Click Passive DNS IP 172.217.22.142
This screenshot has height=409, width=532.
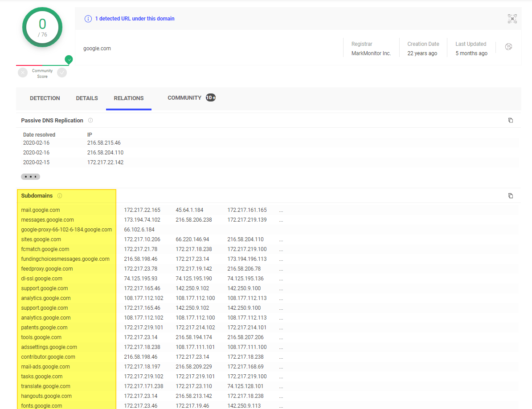[x=105, y=162]
